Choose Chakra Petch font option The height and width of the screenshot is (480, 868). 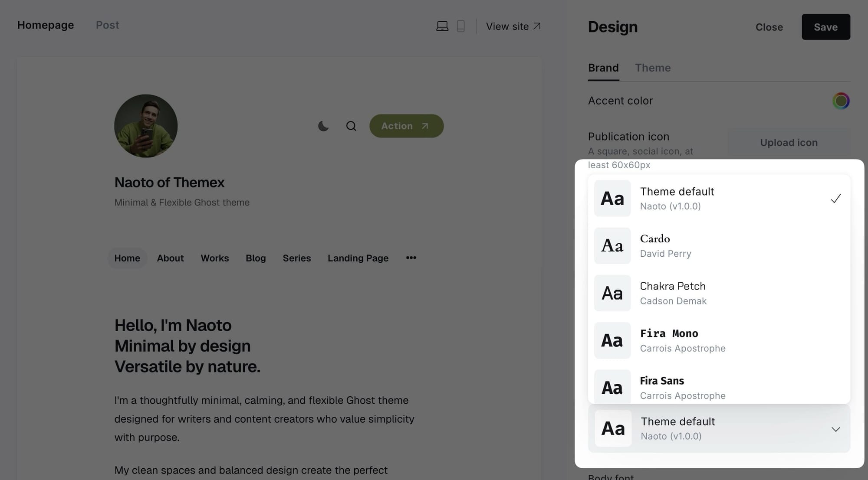point(719,293)
